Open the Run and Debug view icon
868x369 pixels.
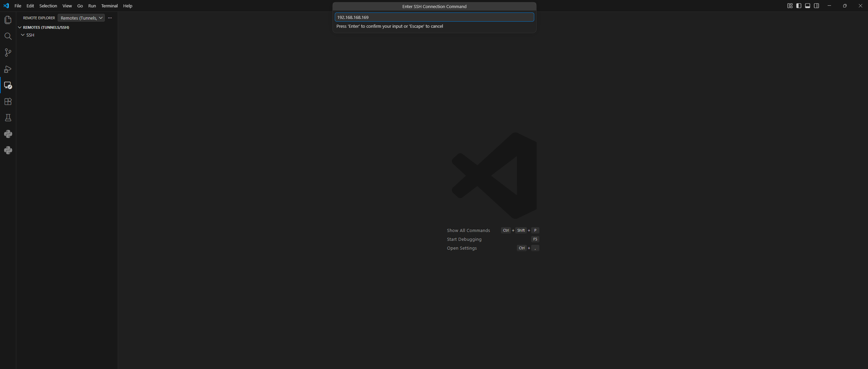point(8,69)
